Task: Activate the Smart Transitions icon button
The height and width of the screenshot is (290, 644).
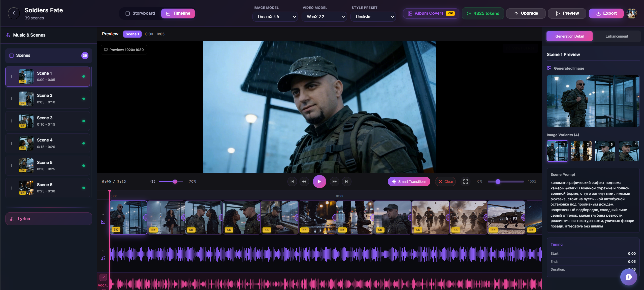Action: (x=394, y=181)
